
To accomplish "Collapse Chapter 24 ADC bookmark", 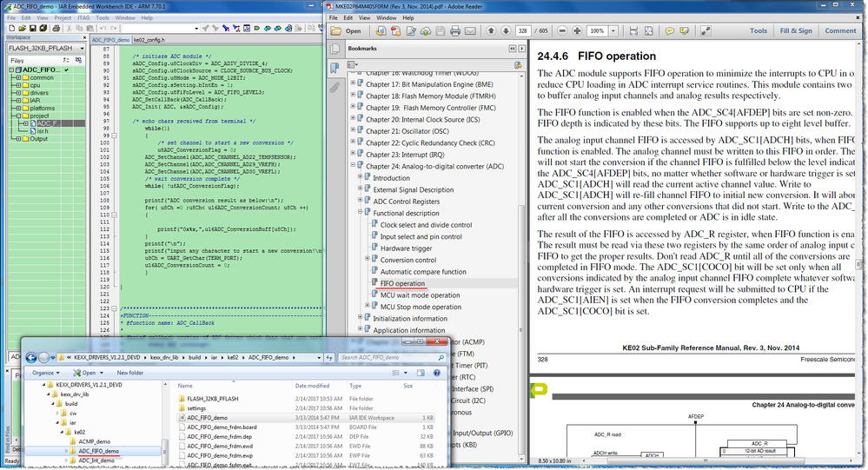I will 353,166.
